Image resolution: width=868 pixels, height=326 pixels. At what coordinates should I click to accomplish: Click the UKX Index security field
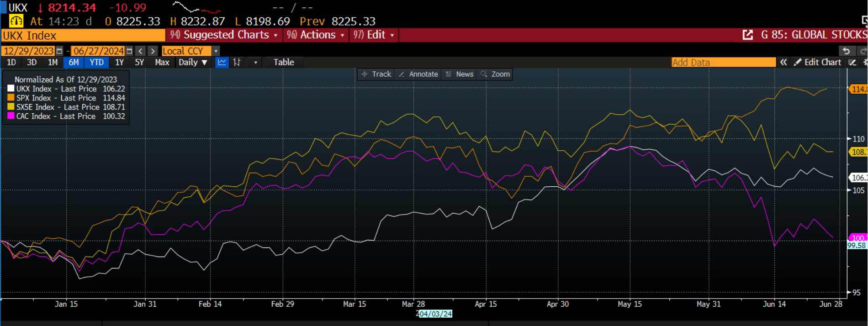pos(83,36)
